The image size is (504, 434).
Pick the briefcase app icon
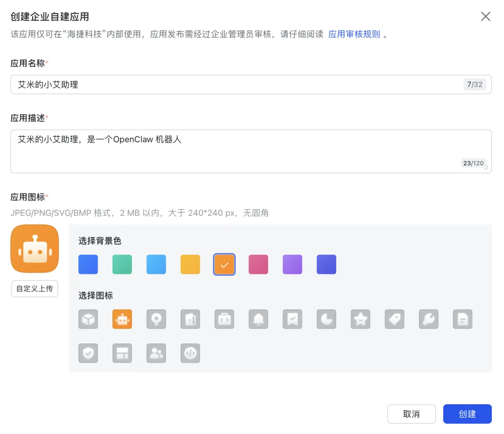(x=224, y=319)
